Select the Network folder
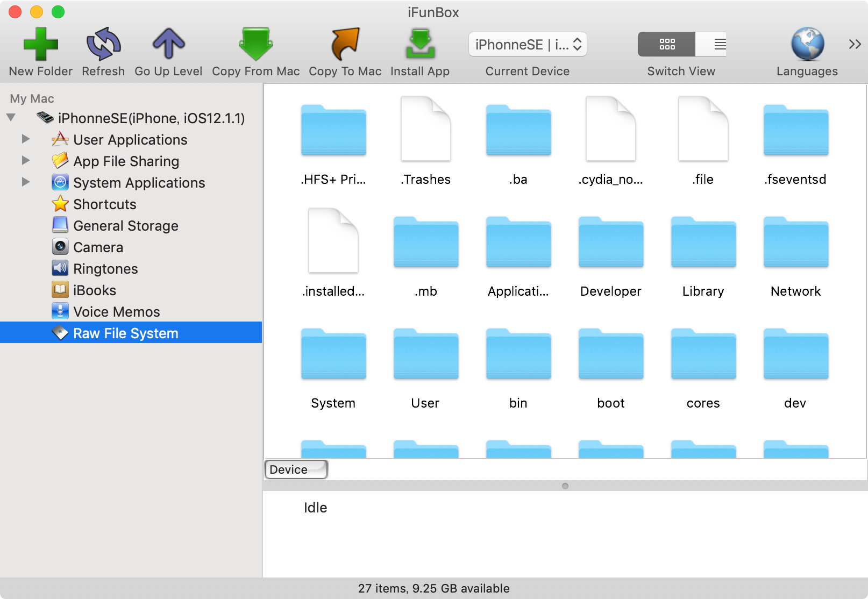 click(x=796, y=243)
